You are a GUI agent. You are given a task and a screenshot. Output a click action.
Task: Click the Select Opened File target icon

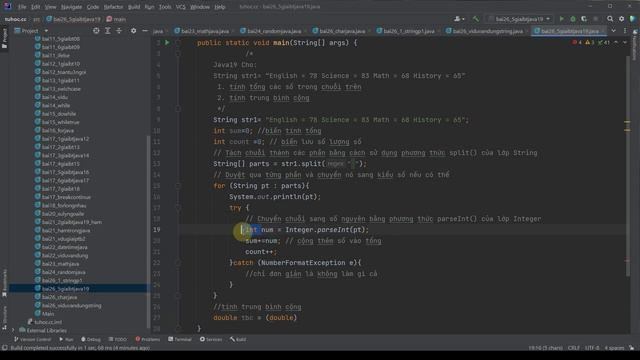coord(96,31)
